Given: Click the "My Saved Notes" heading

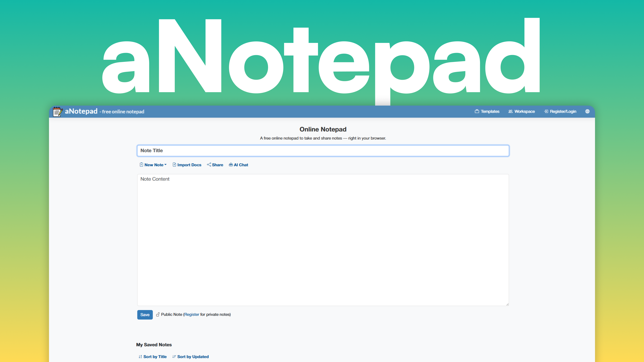Looking at the screenshot, I should [154, 345].
